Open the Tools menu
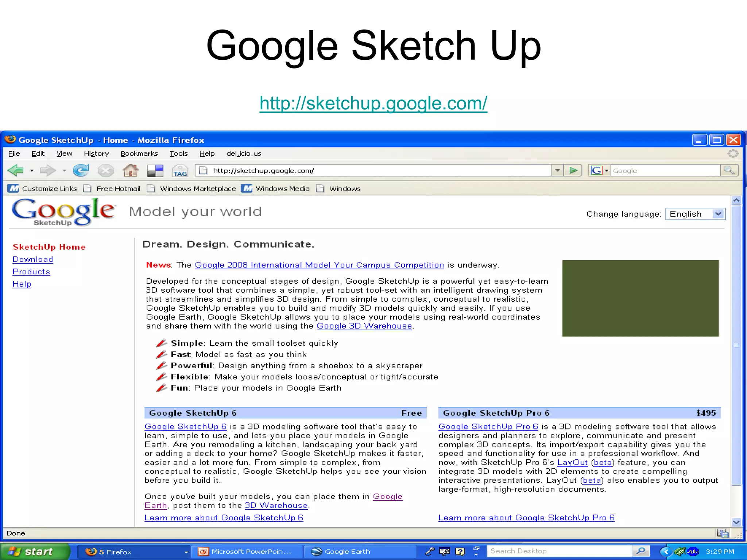Screen dimensions: 747x560 coord(178,153)
